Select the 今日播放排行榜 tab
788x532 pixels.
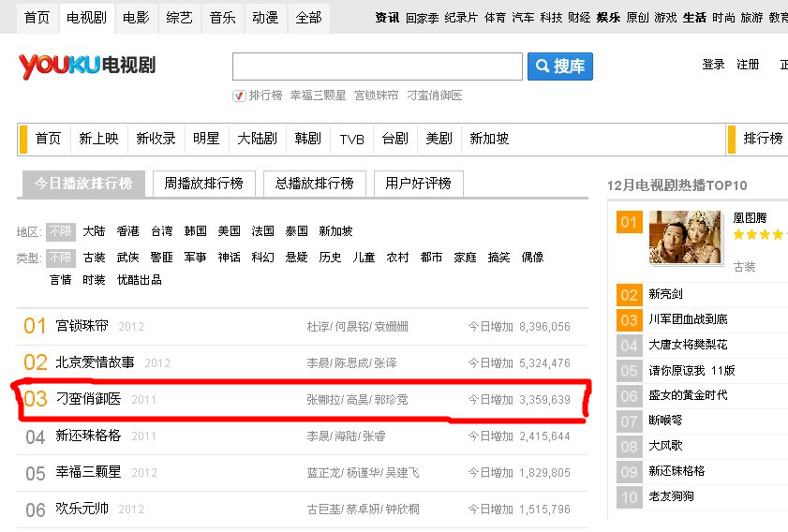tap(83, 184)
